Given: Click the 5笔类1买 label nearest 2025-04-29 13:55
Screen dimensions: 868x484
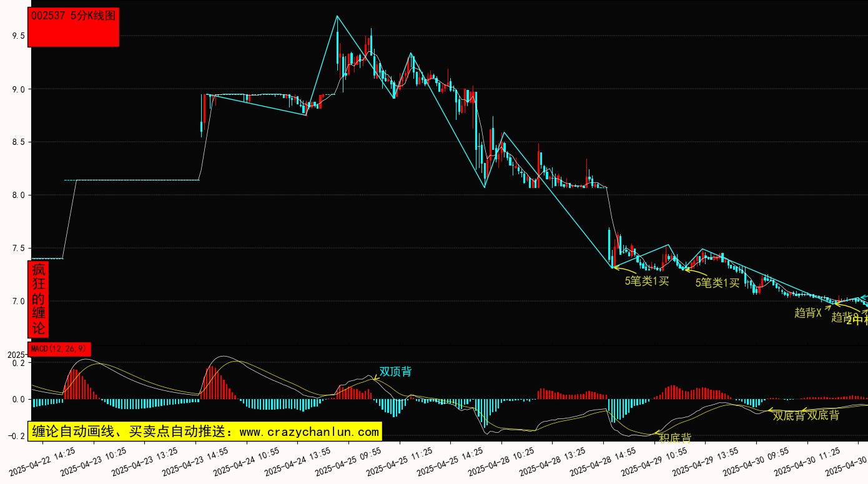Looking at the screenshot, I should (718, 282).
